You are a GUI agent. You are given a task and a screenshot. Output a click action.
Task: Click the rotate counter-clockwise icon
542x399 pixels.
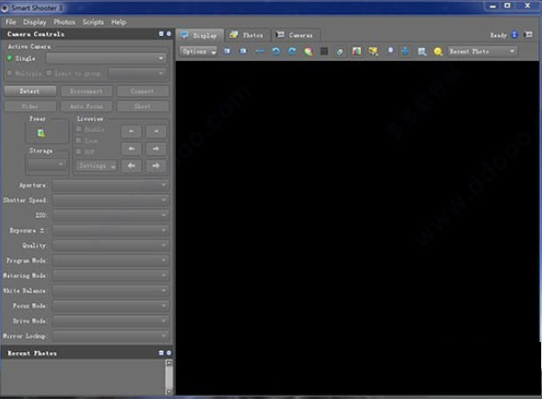point(276,52)
